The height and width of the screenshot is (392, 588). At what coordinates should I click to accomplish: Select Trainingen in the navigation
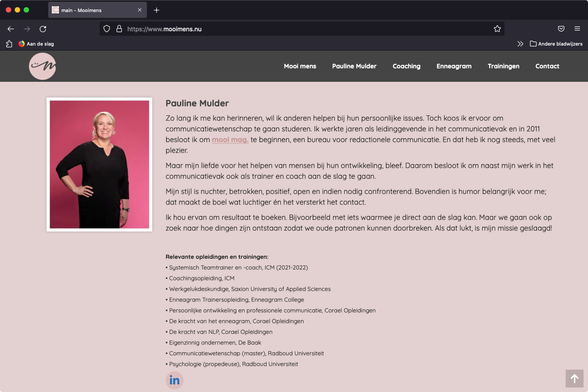point(504,66)
